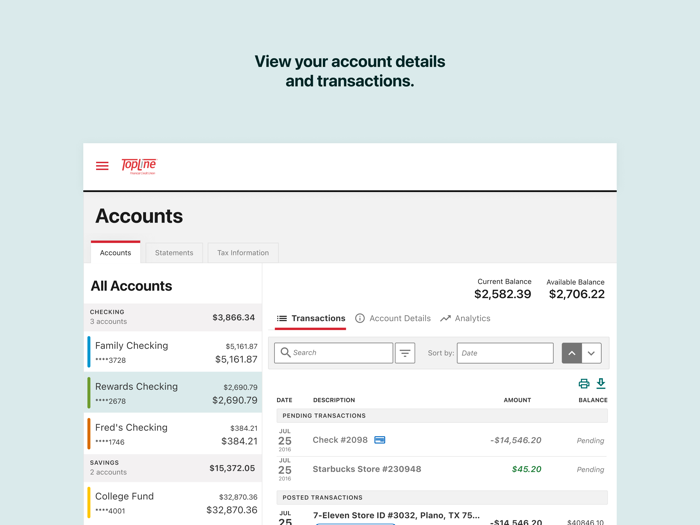
Task: Click the savings total $15,372.05
Action: tap(232, 468)
